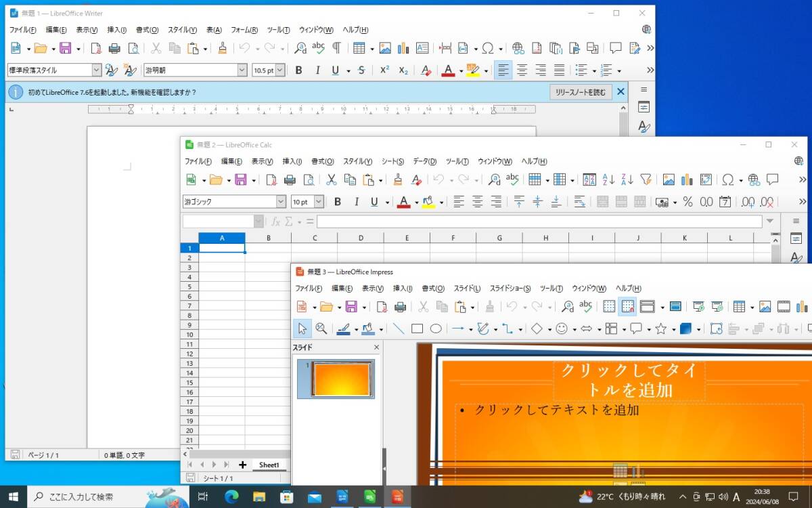Cut selection using Calc's scissors icon
This screenshot has height=508, width=812.
pos(332,179)
